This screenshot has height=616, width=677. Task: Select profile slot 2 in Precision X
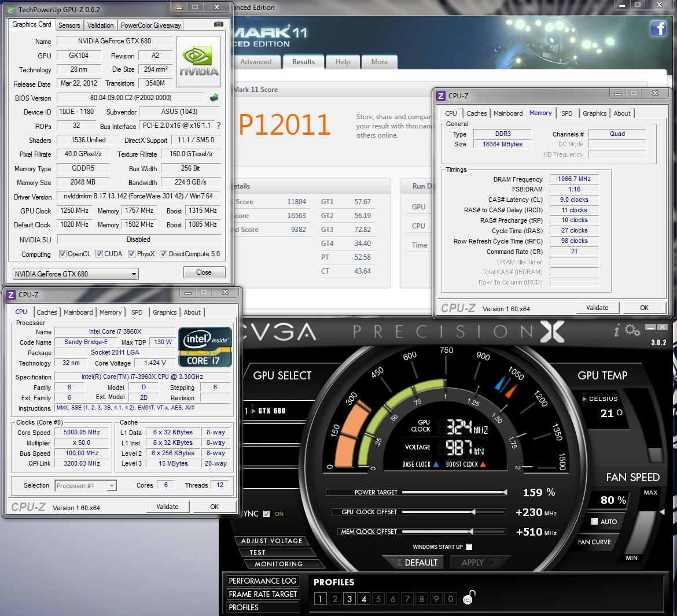click(334, 599)
